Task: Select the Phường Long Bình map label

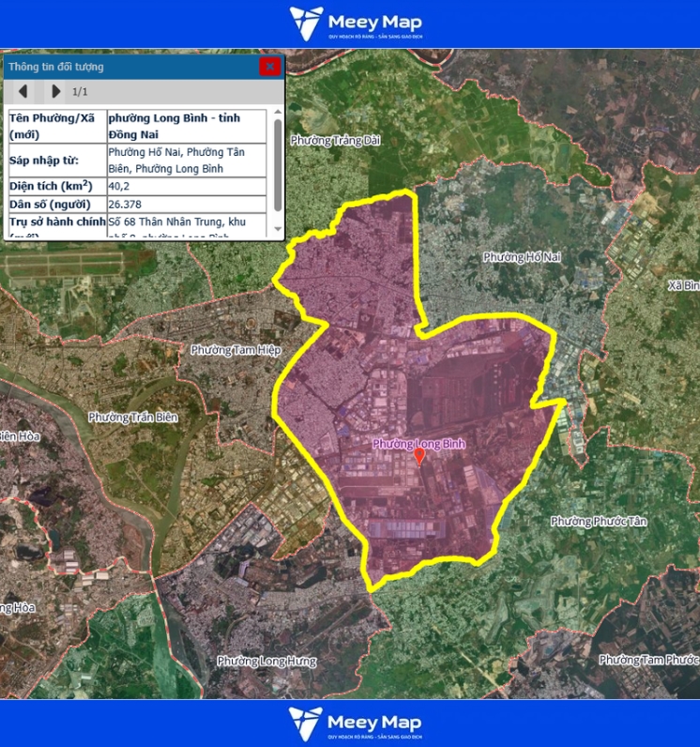Action: pos(418,443)
